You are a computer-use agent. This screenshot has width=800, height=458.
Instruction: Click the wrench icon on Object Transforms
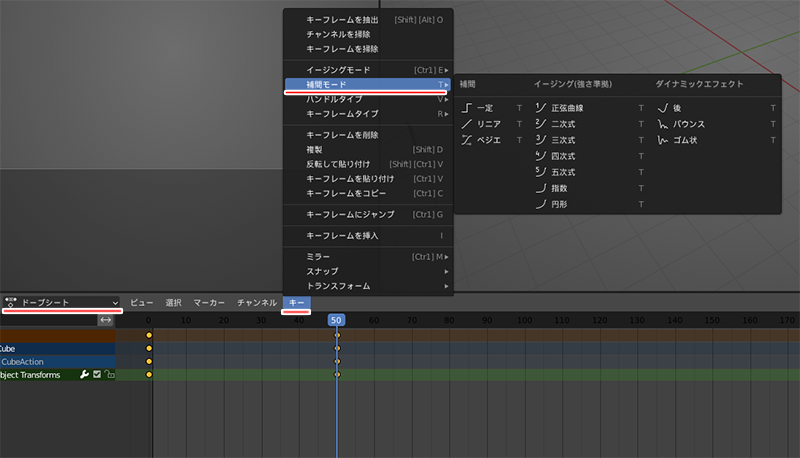85,375
